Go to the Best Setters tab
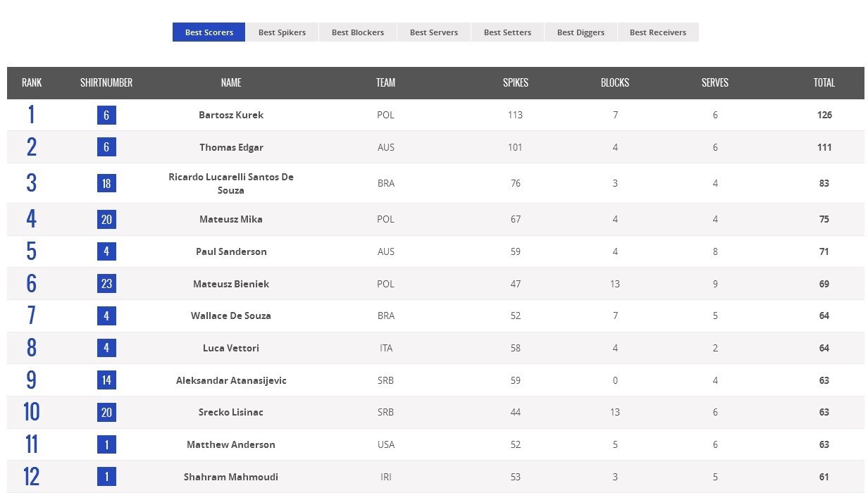Image resolution: width=868 pixels, height=493 pixels. pos(507,32)
